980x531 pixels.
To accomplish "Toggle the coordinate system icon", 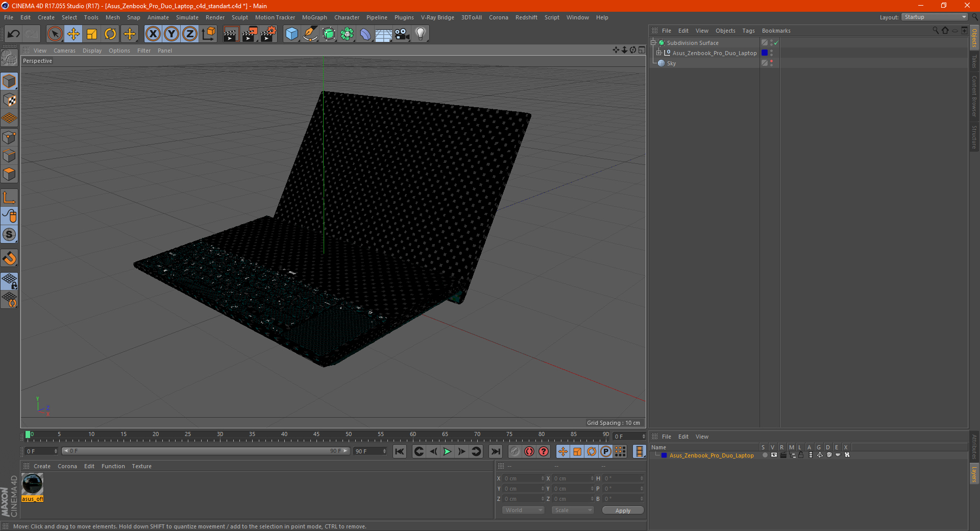I will (x=209, y=34).
